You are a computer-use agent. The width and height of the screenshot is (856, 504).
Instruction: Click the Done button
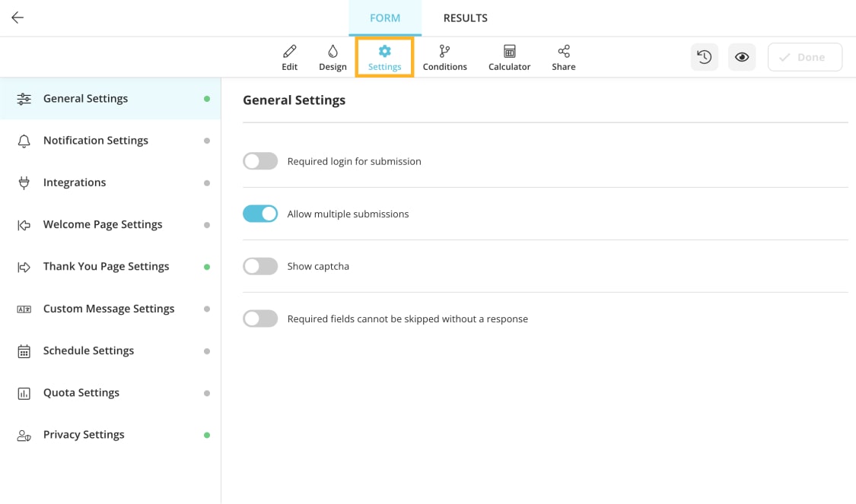tap(804, 56)
